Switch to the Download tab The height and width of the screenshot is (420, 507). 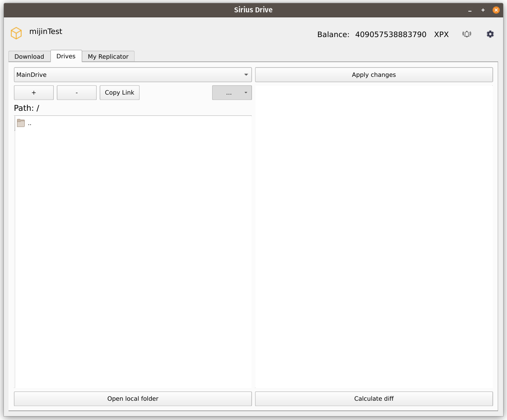click(x=29, y=56)
